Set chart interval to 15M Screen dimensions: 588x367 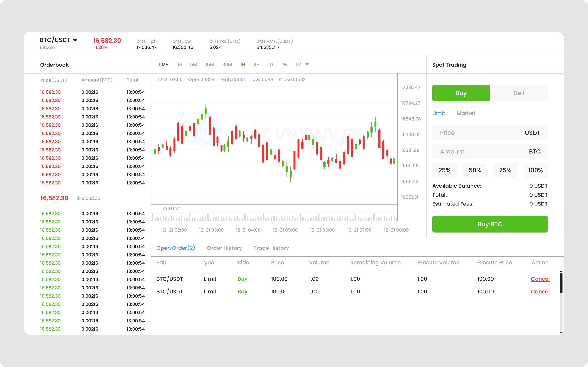(209, 65)
